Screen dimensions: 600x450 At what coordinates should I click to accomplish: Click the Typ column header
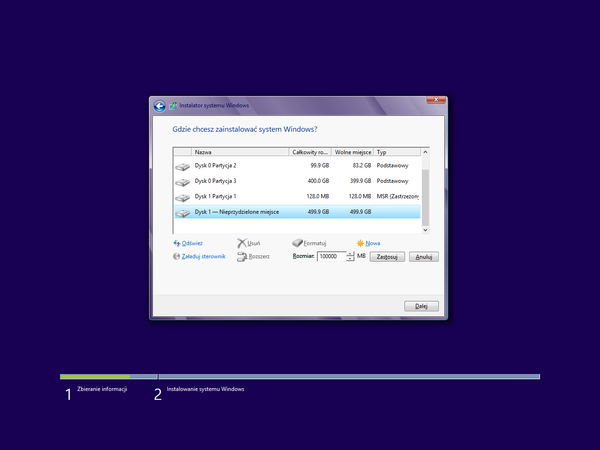pos(395,152)
